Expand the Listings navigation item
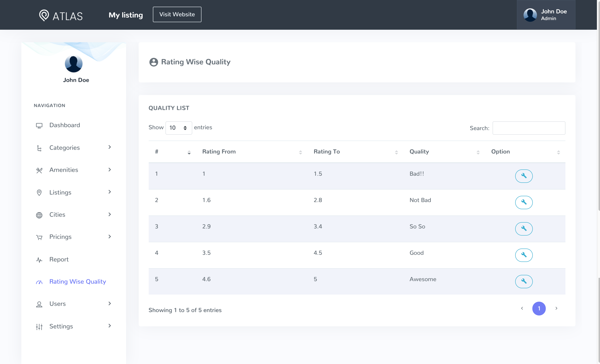 73,193
